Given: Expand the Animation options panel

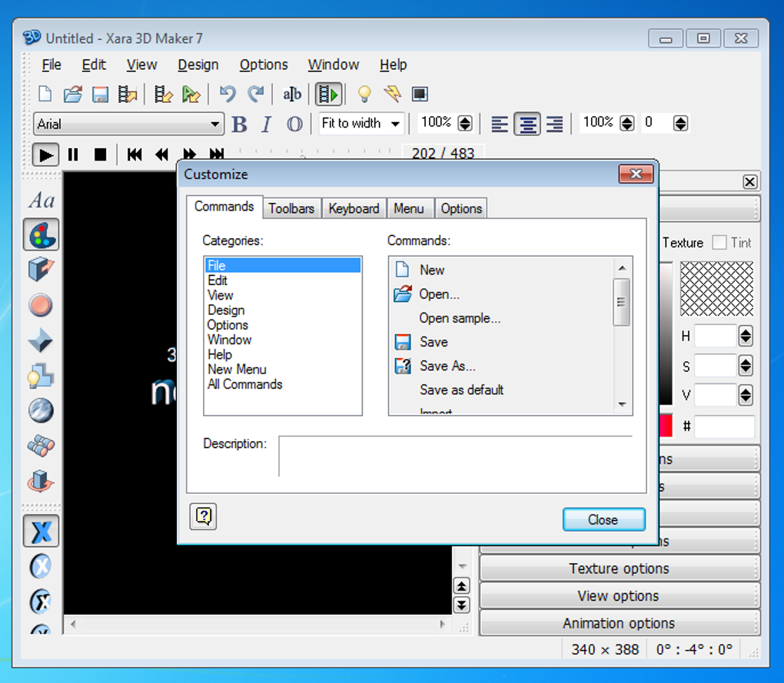Looking at the screenshot, I should pos(619,623).
